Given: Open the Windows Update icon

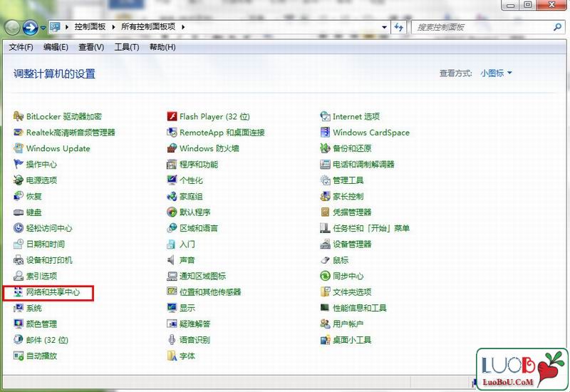Looking at the screenshot, I should [x=19, y=148].
